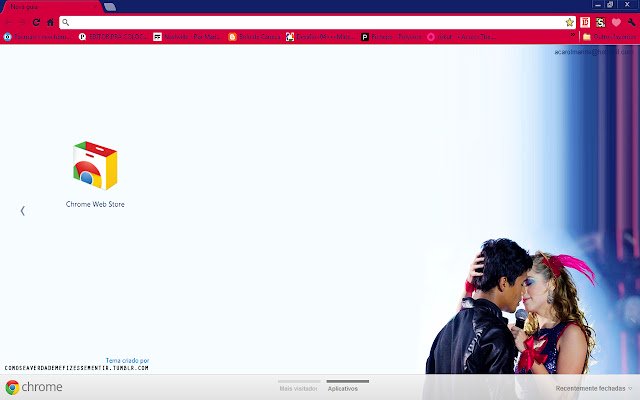This screenshot has width=640, height=400.
Task: Click the search magnifier in the address bar
Action: pyautogui.click(x=65, y=22)
